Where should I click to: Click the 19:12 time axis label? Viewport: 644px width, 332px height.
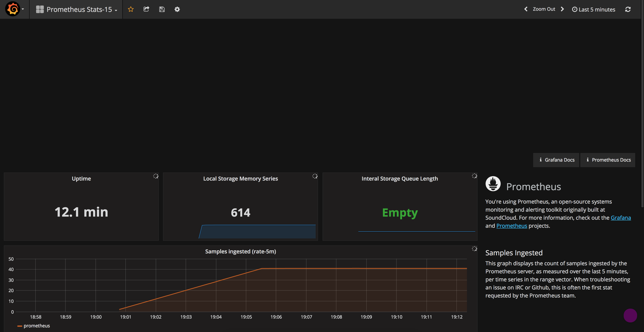point(456,317)
